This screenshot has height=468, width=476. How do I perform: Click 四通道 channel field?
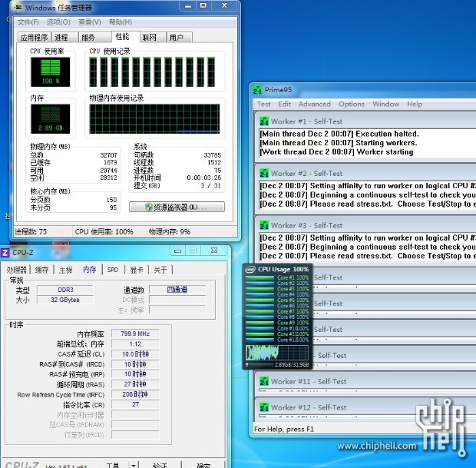pos(177,290)
